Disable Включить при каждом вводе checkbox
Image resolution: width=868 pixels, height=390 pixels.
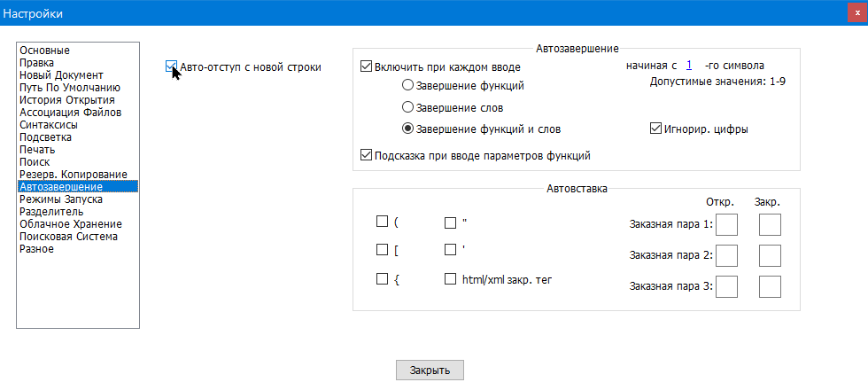click(x=367, y=66)
